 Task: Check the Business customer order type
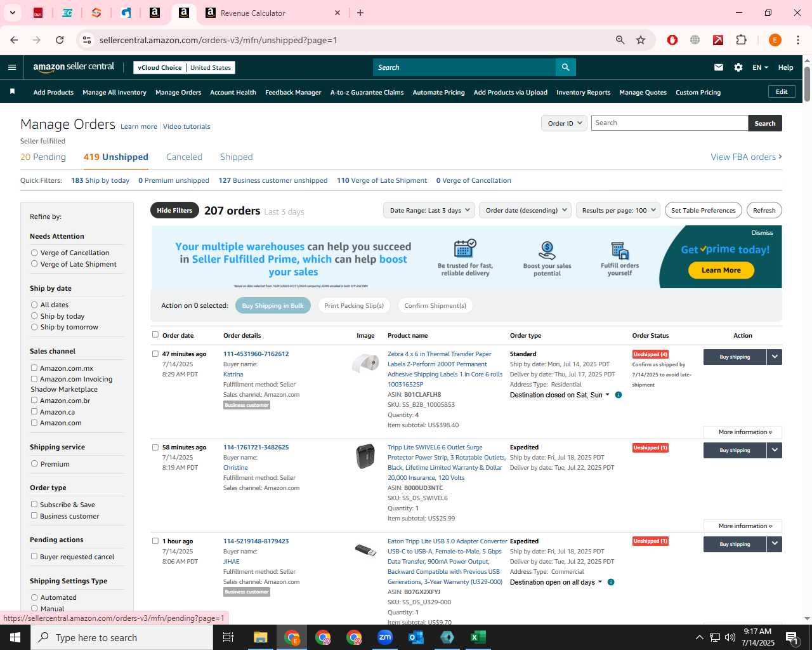(x=34, y=516)
